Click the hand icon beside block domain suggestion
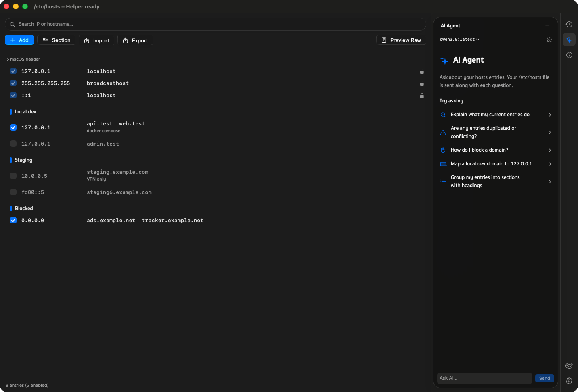578x392 pixels. coord(443,150)
